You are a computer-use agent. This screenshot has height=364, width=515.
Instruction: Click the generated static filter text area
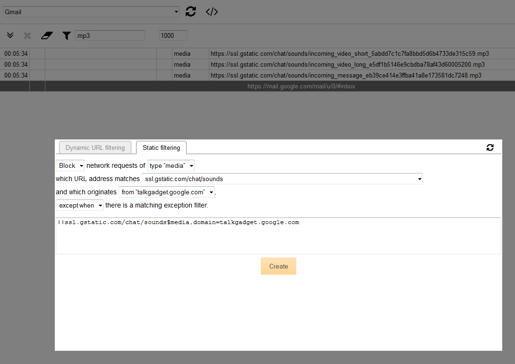278,236
